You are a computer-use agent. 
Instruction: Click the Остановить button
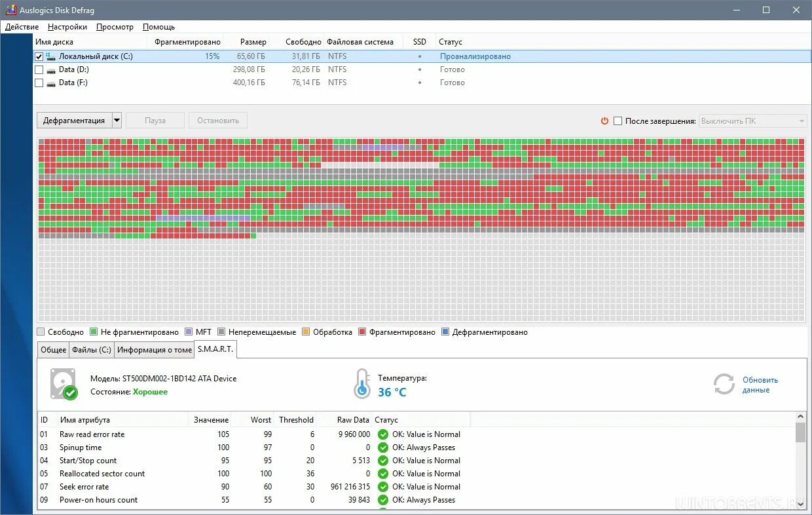[218, 121]
